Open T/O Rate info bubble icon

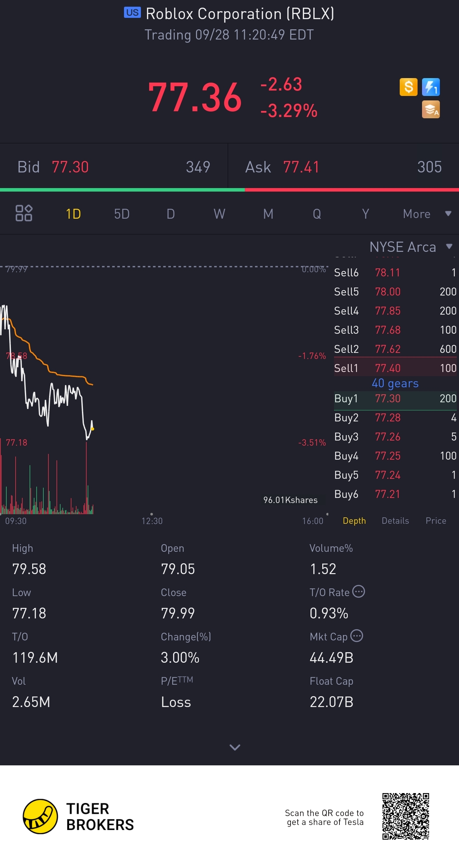pos(359,591)
